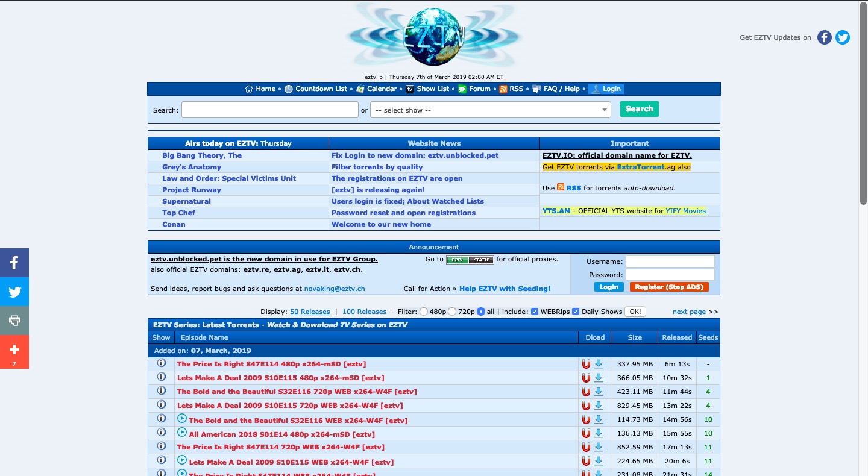Click magnet for Price Is Right 720p WEB
868x476 pixels.
pyautogui.click(x=586, y=447)
